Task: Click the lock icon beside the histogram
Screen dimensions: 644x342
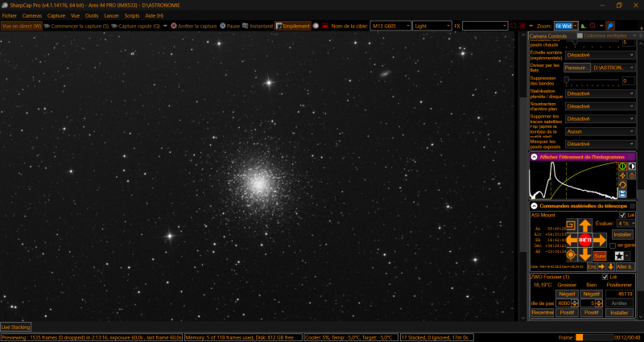Action: pyautogui.click(x=632, y=175)
